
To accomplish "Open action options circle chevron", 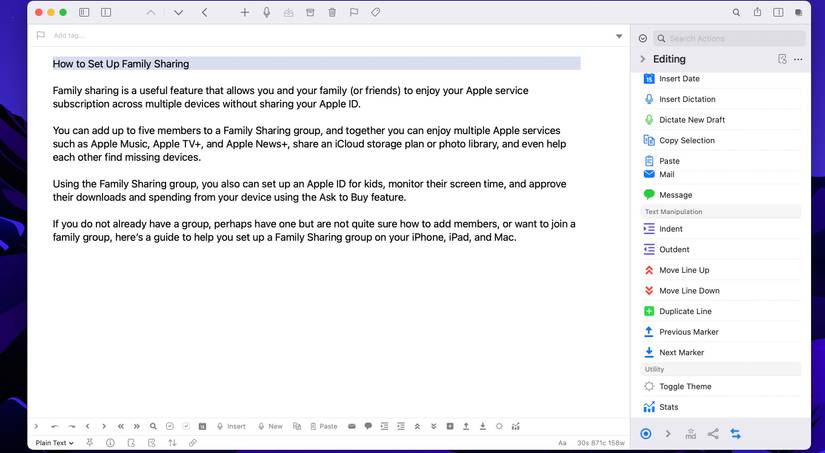I will pyautogui.click(x=642, y=38).
